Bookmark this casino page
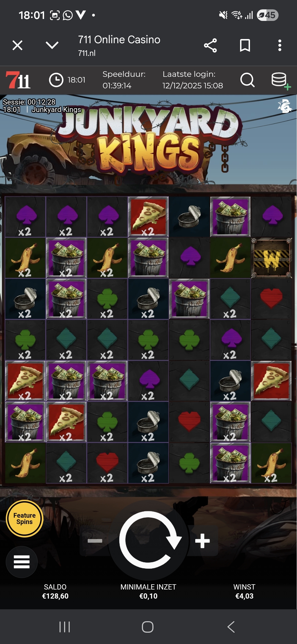The width and height of the screenshot is (297, 644). 245,45
